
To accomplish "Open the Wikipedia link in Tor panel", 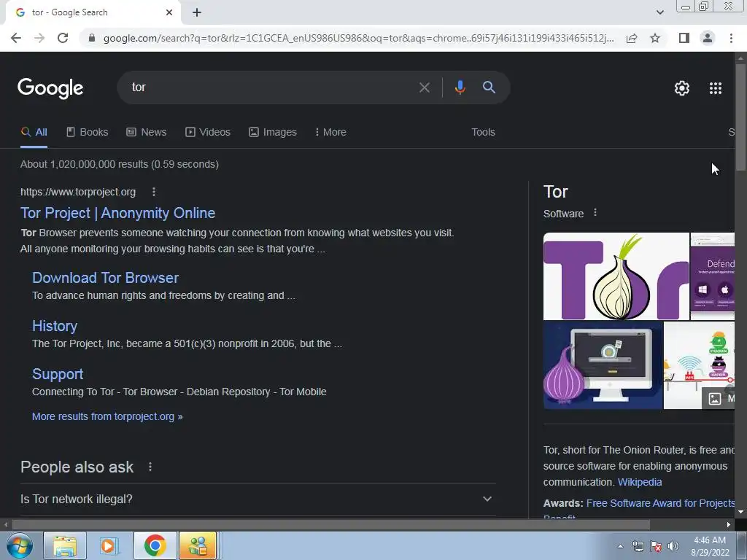I will click(x=639, y=482).
